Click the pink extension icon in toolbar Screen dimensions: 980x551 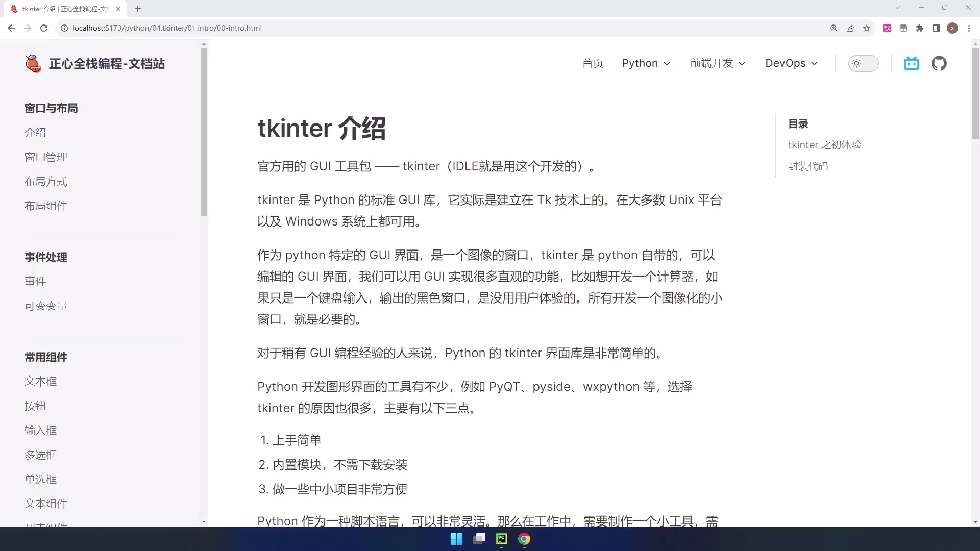[887, 28]
